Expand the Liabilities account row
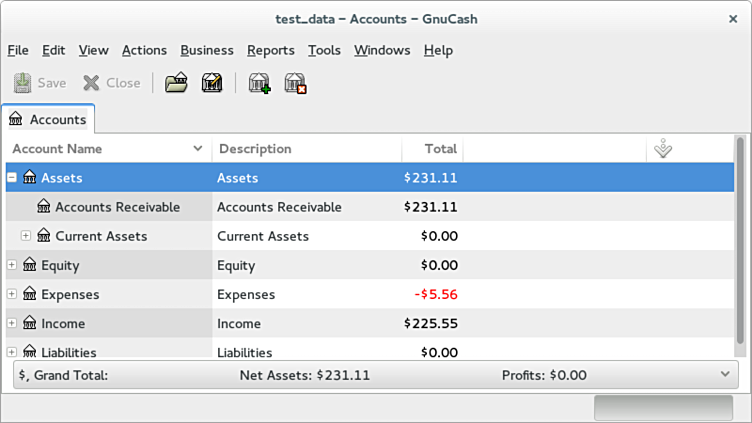 (12, 352)
